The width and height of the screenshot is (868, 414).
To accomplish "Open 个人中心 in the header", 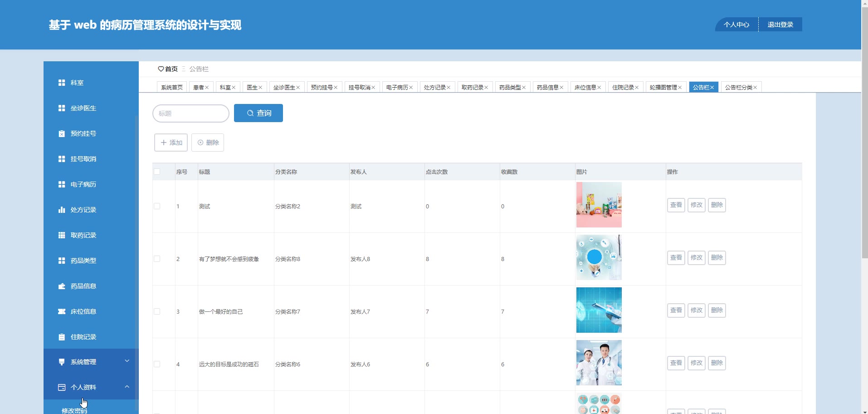I will pos(736,25).
